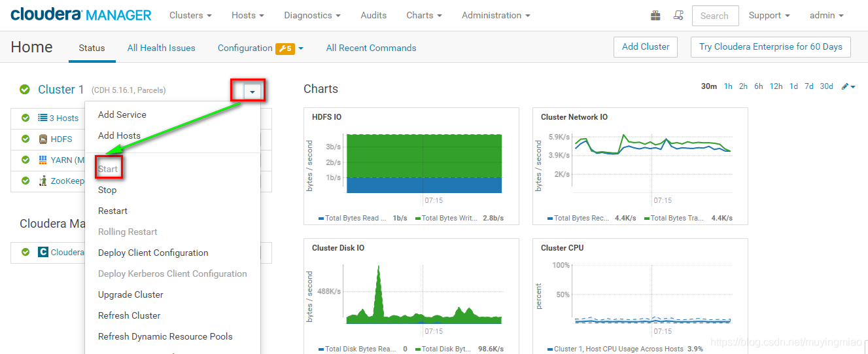Set chart time range to 2h
Image resolution: width=868 pixels, height=354 pixels.
tap(743, 86)
